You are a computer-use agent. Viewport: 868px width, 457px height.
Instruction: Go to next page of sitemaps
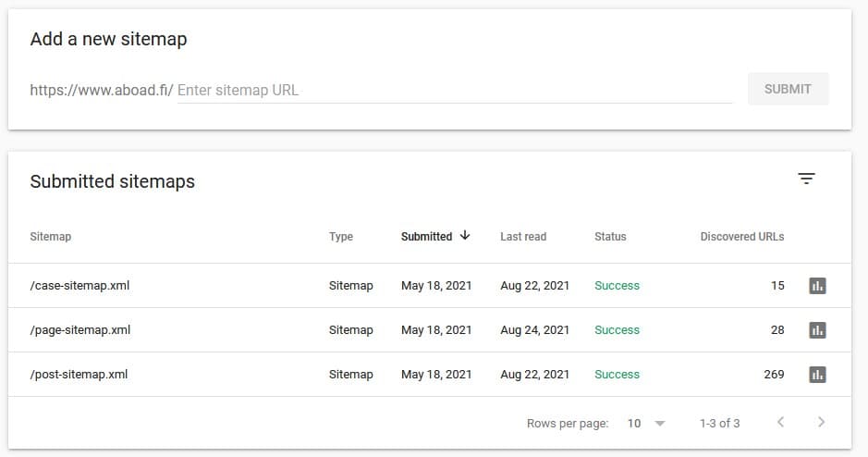pos(822,423)
